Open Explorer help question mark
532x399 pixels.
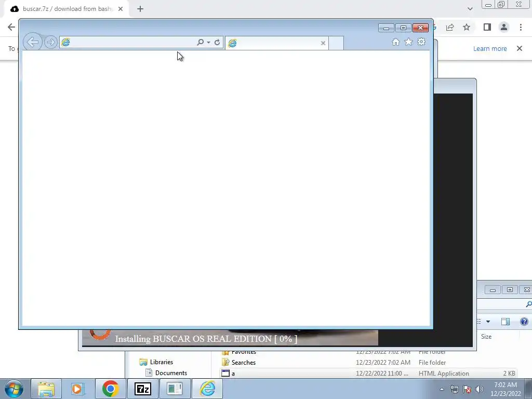(524, 322)
